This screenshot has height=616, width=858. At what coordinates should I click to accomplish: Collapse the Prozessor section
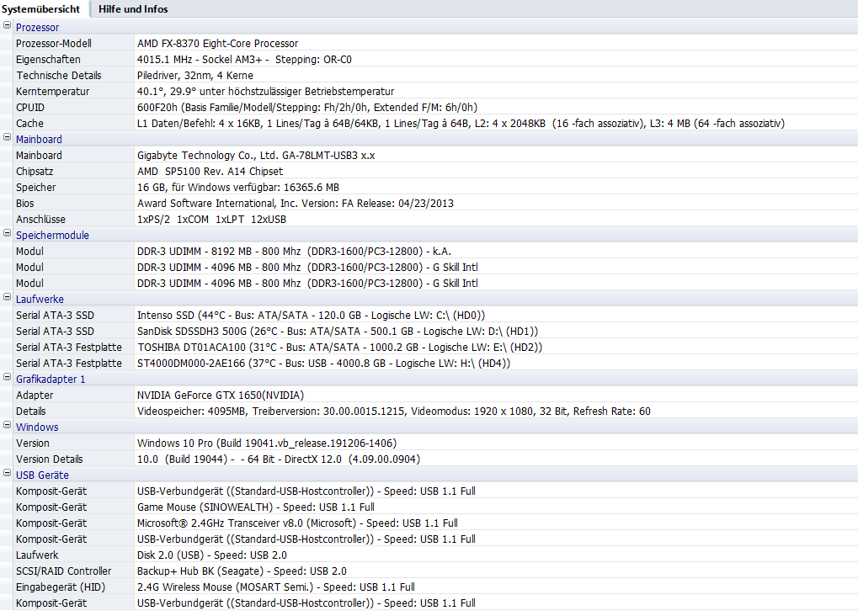7,25
